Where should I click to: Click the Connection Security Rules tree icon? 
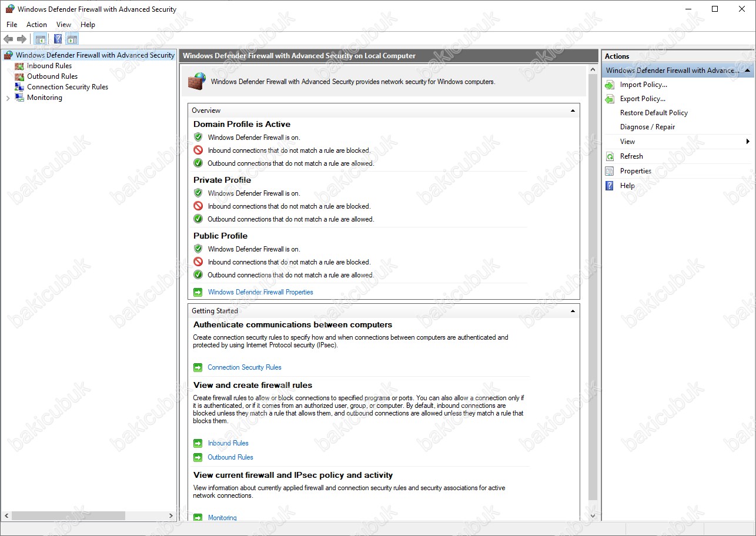point(19,87)
